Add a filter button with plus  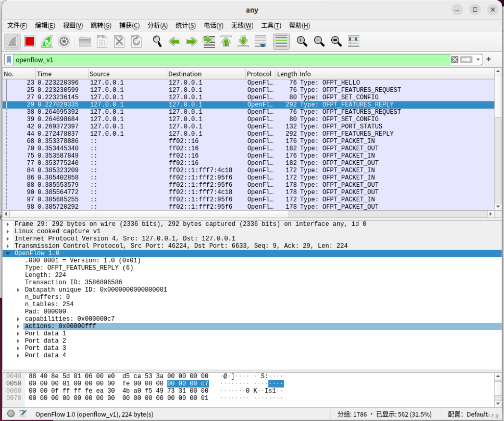(x=489, y=59)
